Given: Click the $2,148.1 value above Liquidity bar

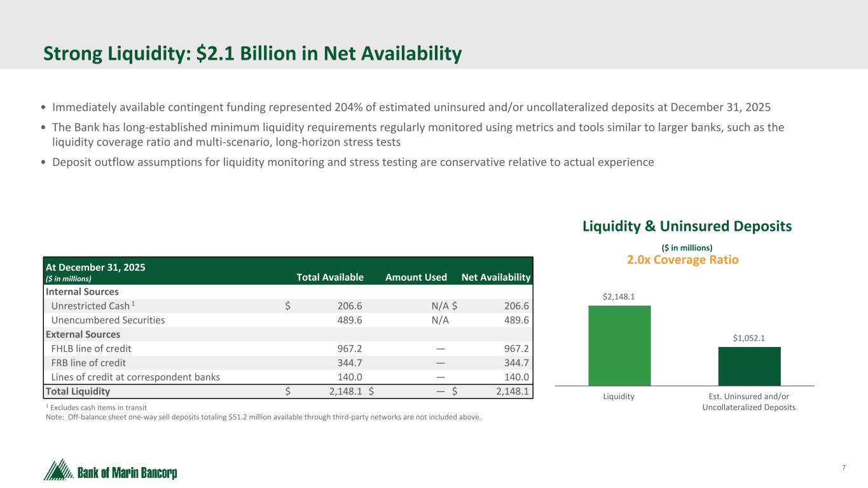Looking at the screenshot, I should (619, 296).
